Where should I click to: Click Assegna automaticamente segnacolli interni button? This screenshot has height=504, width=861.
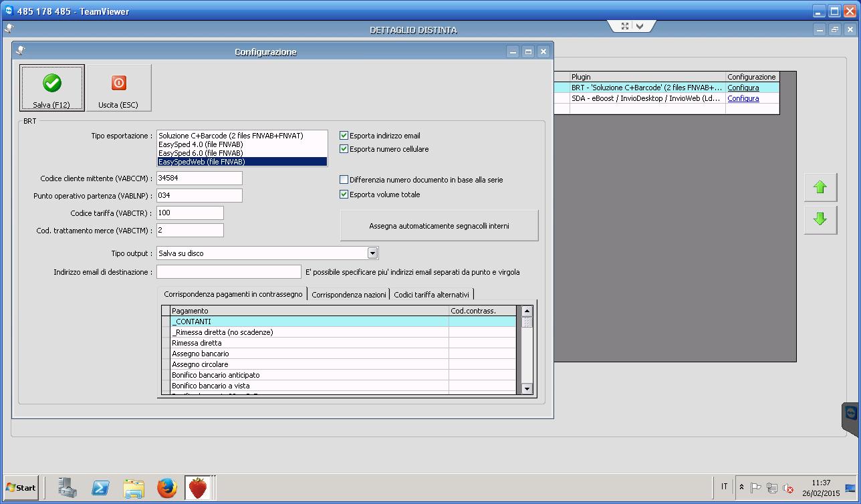[x=439, y=226]
